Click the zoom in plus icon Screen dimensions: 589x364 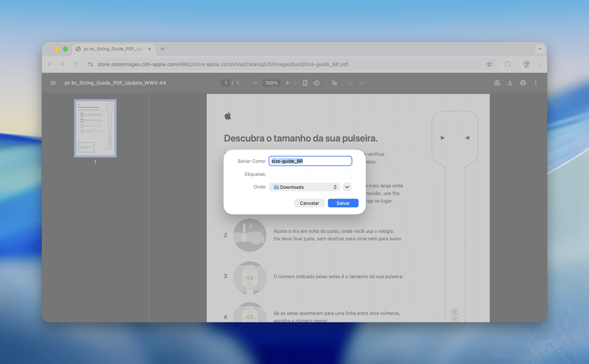[x=287, y=83]
